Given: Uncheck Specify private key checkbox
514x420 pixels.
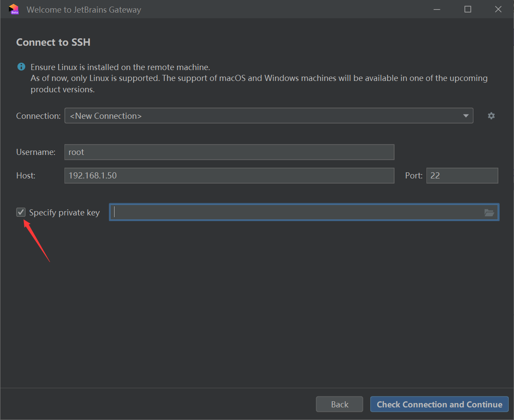Looking at the screenshot, I should 21,212.
